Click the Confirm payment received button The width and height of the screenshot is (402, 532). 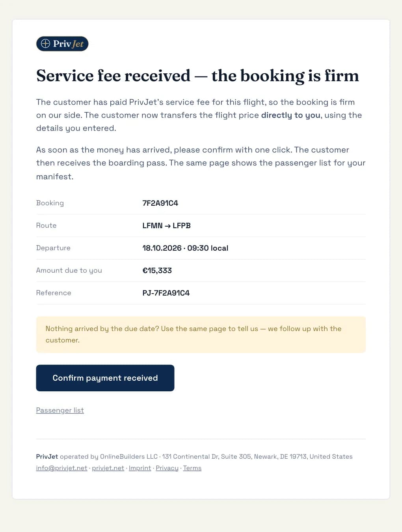click(x=105, y=378)
